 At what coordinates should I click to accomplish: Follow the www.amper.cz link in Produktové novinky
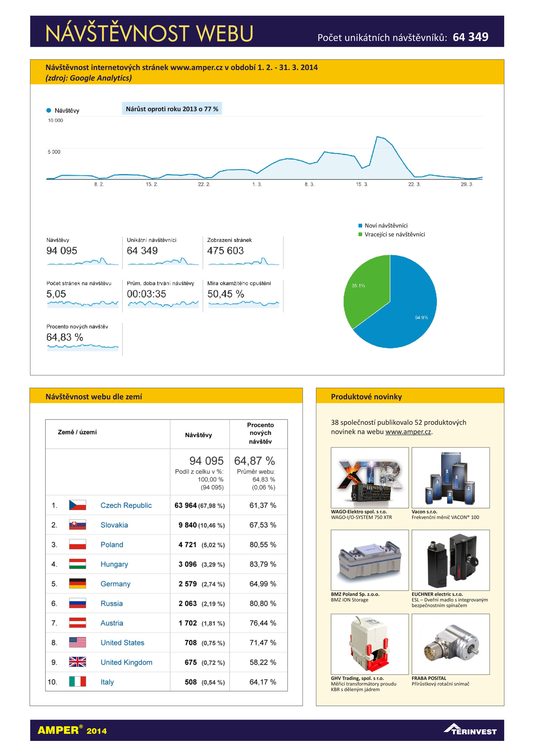[408, 432]
